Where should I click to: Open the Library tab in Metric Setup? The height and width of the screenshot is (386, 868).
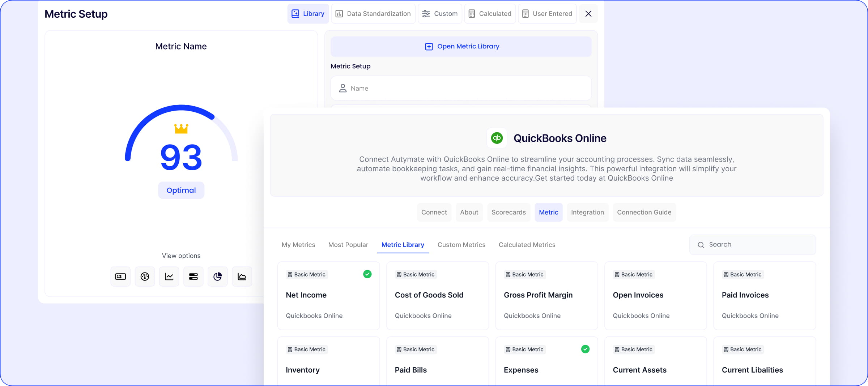click(x=308, y=14)
